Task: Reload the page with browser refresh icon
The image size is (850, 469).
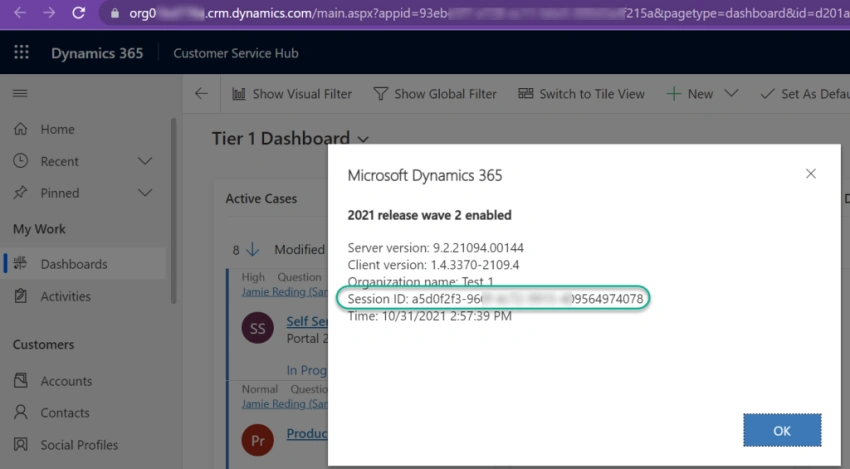Action: pyautogui.click(x=79, y=12)
